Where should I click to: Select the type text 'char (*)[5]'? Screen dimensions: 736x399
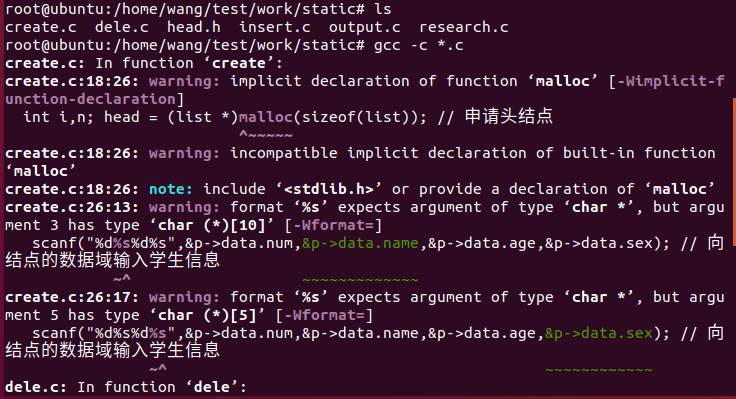coord(207,315)
